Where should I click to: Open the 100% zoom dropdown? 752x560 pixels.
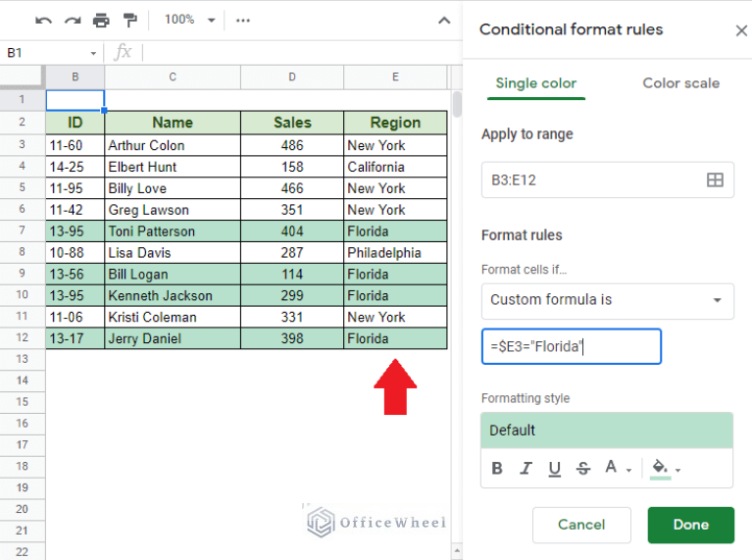coord(186,20)
